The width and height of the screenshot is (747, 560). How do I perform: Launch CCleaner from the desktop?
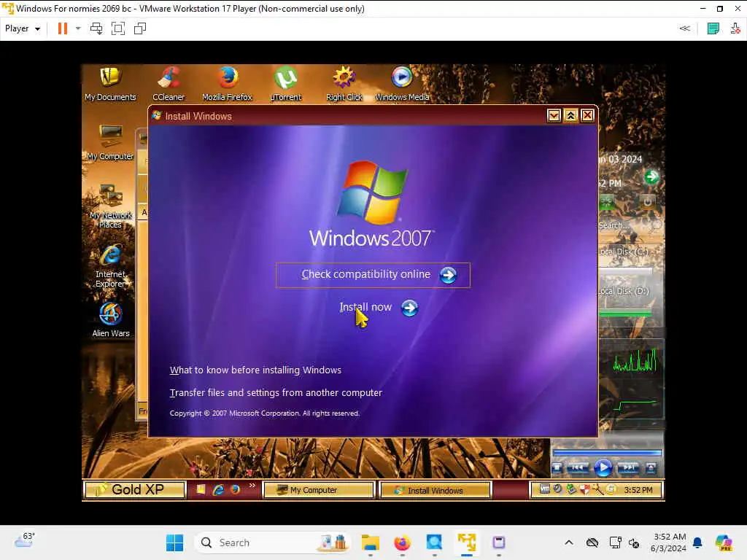[169, 84]
